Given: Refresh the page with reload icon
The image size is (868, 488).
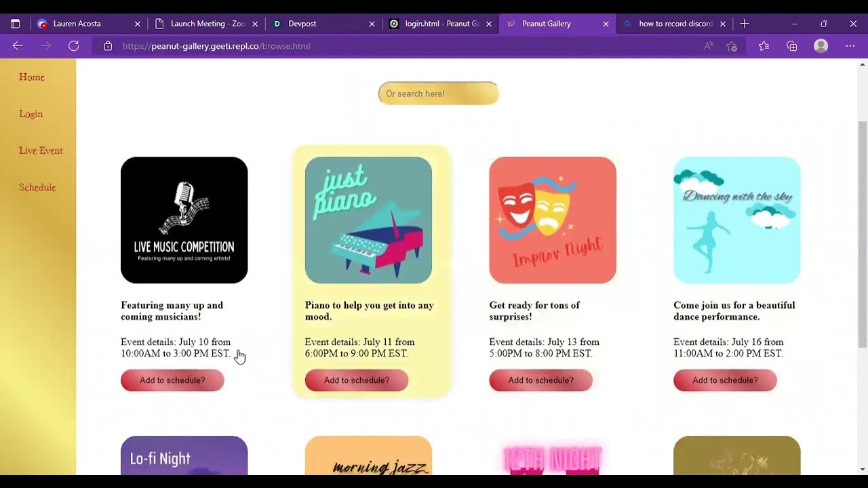Looking at the screenshot, I should [x=74, y=46].
